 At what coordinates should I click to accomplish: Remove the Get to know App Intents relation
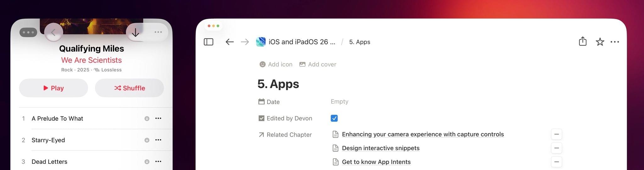coord(556,162)
